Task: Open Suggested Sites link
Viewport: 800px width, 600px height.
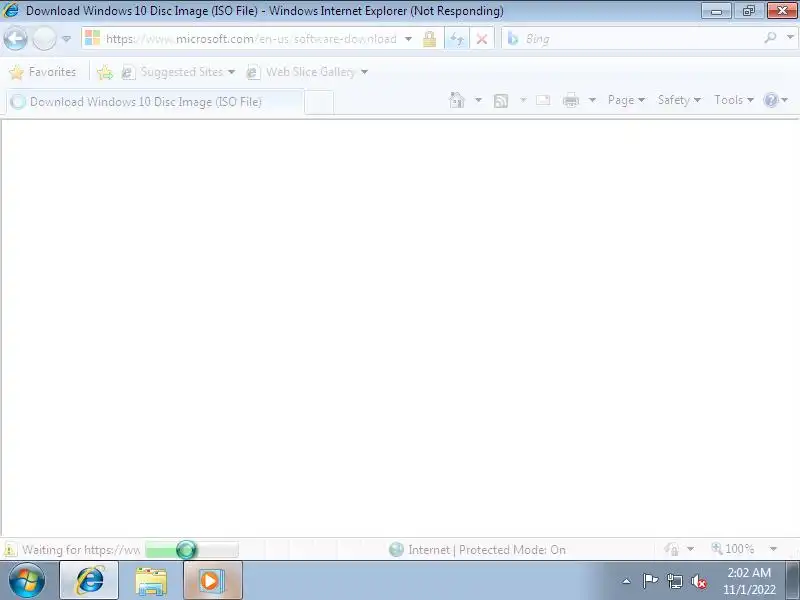Action: [x=178, y=72]
